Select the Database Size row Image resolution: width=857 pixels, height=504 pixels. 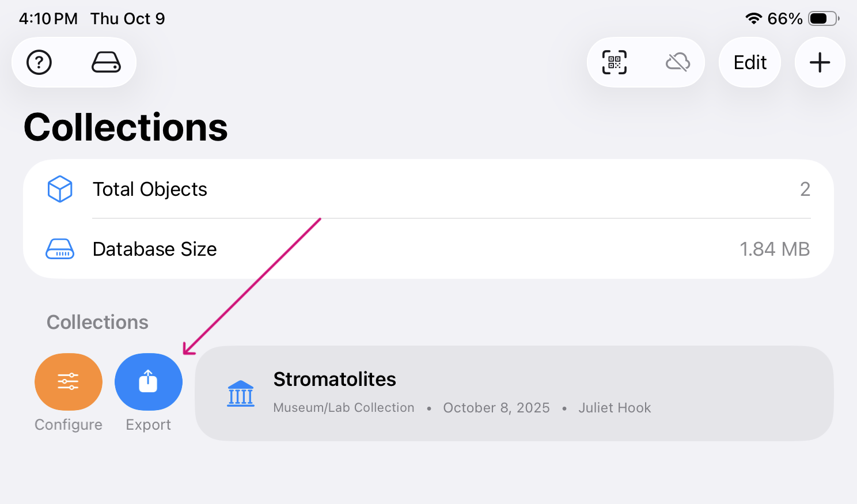pos(428,249)
